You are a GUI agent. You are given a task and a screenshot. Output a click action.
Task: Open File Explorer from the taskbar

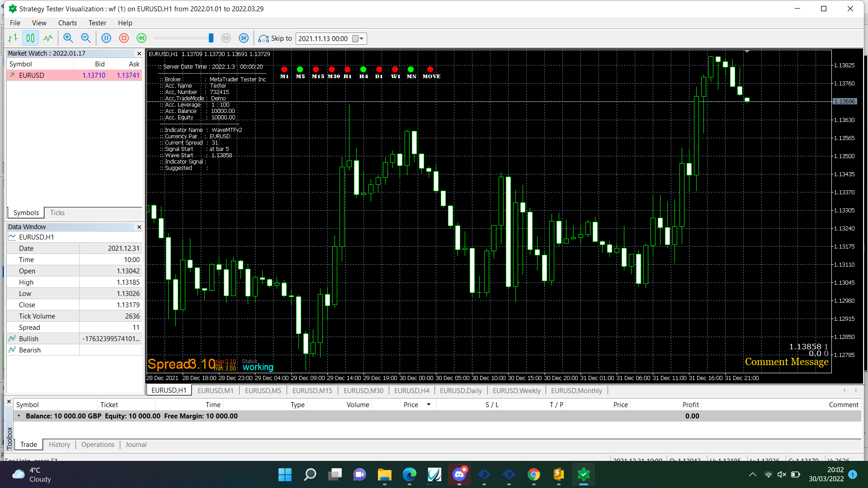coord(385,475)
